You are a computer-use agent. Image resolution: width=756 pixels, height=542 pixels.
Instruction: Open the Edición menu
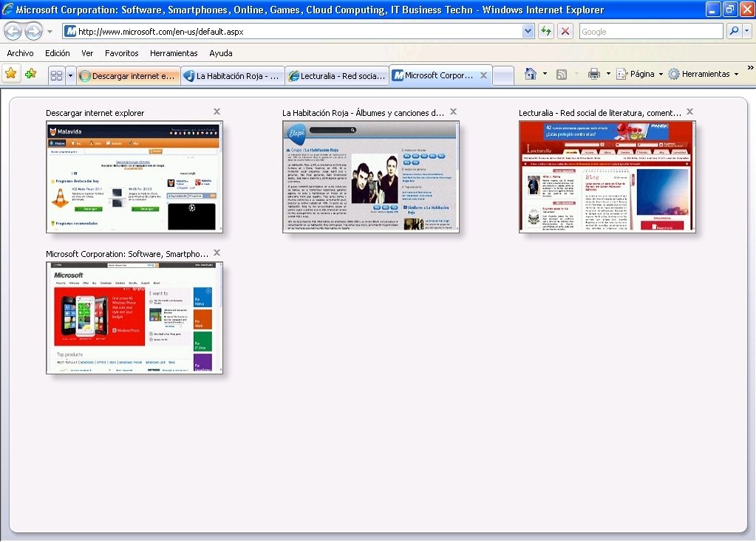(58, 53)
